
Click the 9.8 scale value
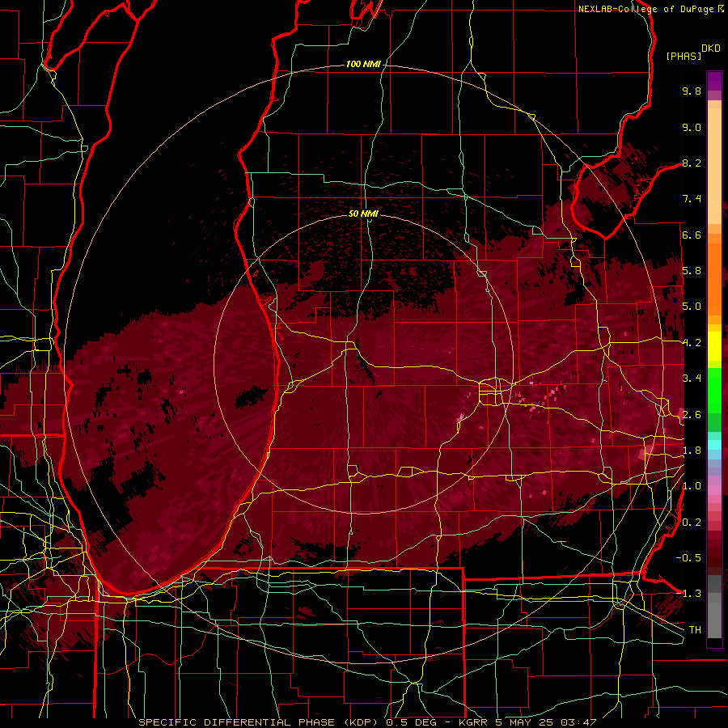[692, 91]
